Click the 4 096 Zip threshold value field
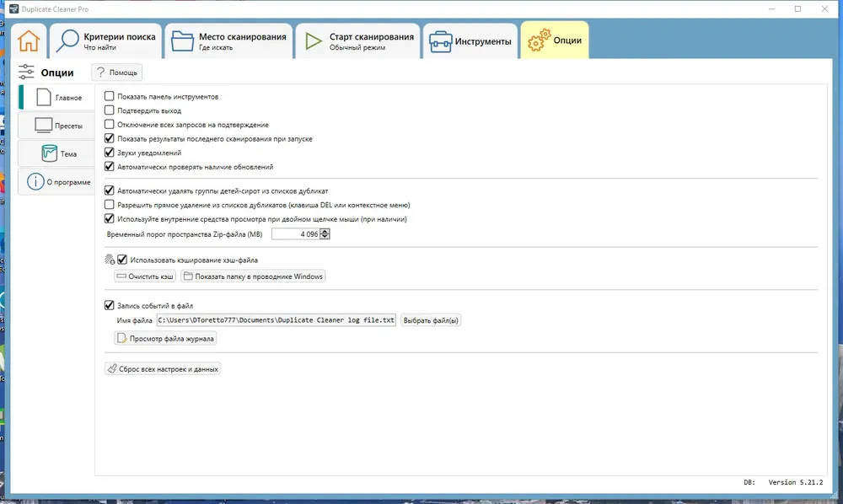This screenshot has height=504, width=843. 296,234
